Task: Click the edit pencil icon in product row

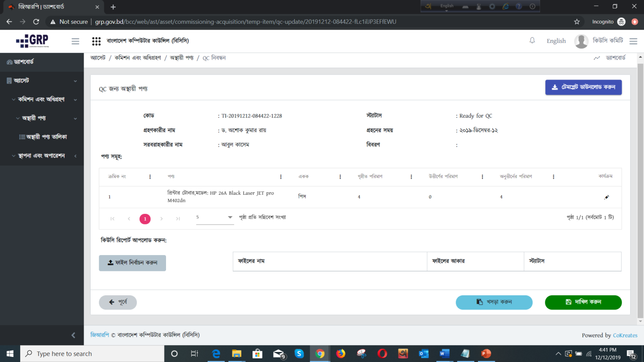Action: click(606, 197)
